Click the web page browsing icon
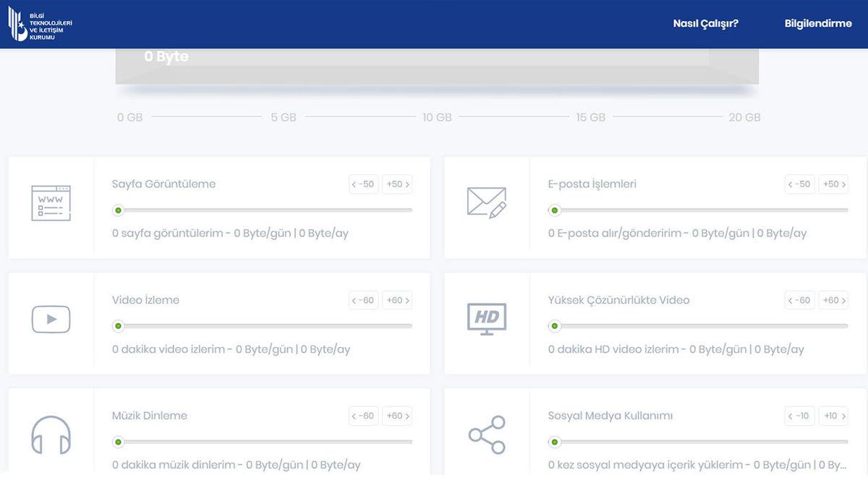The height and width of the screenshot is (488, 868). tap(51, 203)
